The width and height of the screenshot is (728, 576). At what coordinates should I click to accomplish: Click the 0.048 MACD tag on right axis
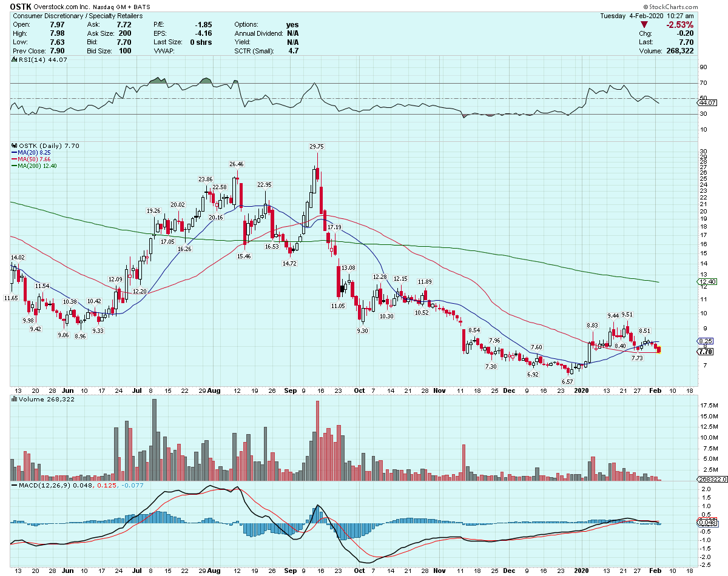[707, 523]
